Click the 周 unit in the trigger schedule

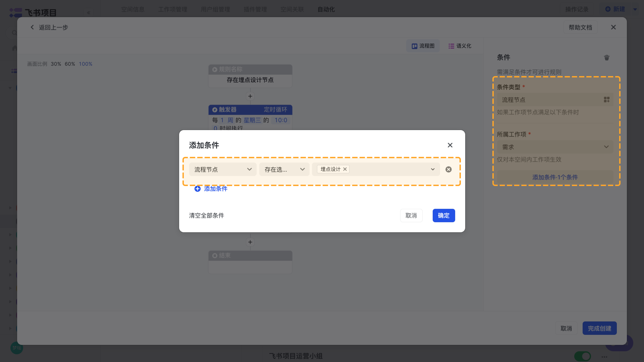(x=230, y=120)
